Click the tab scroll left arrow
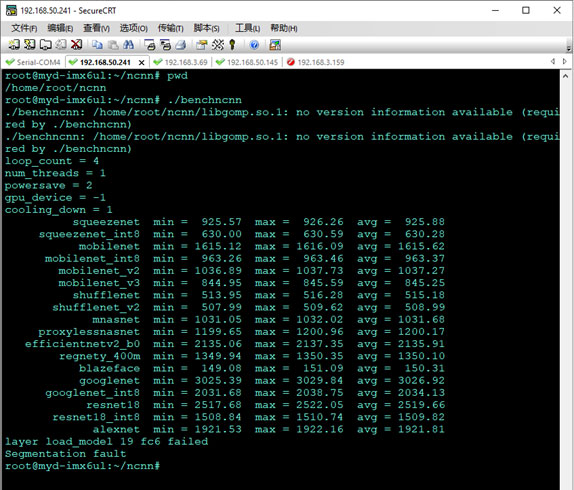 [553, 61]
